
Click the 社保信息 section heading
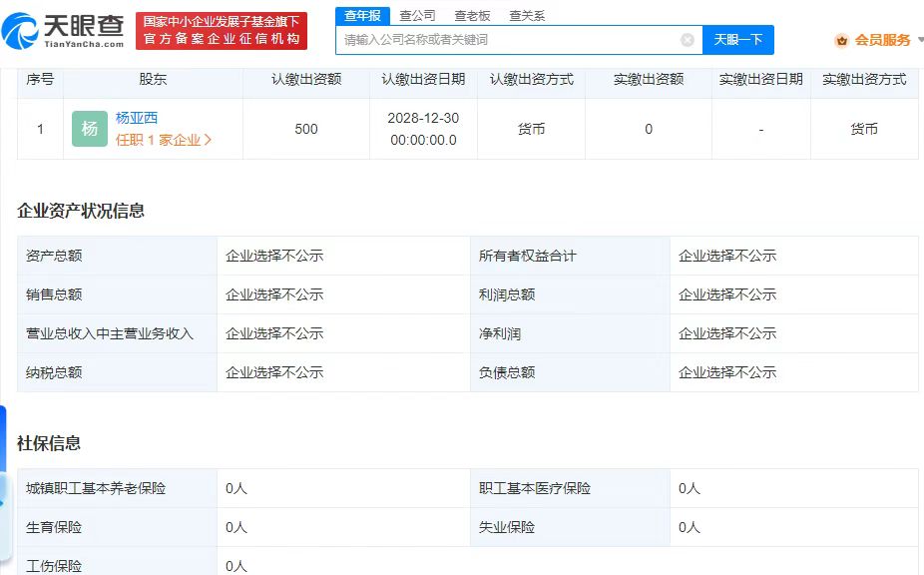(49, 443)
